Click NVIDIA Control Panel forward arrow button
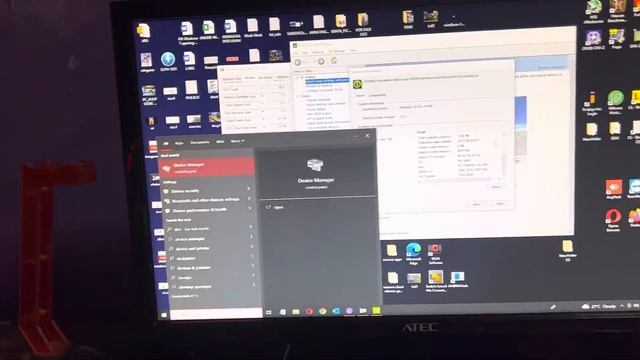The height and width of the screenshot is (360, 640). click(x=321, y=61)
